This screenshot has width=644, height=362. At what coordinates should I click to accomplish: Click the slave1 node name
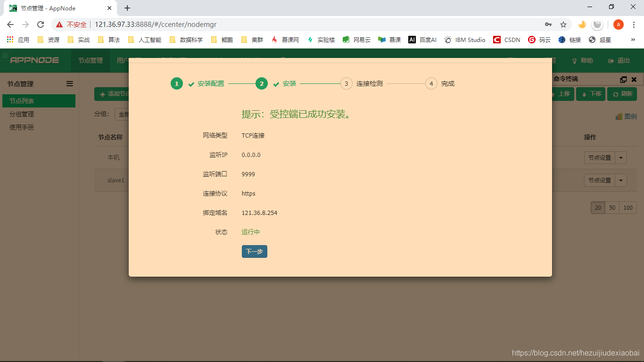(x=116, y=180)
